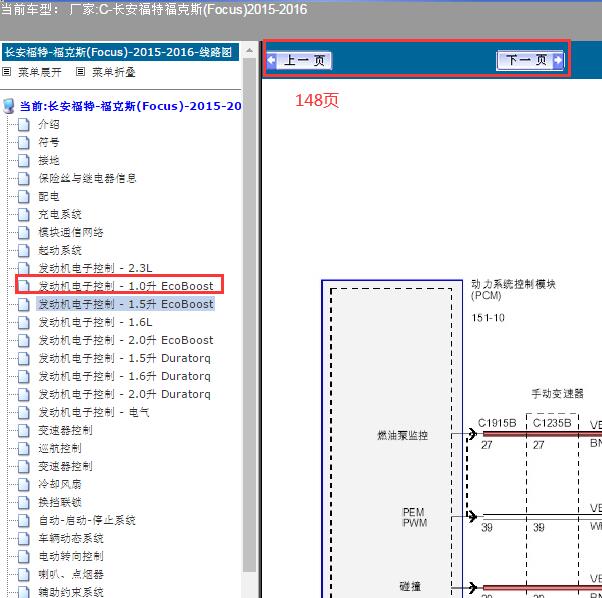The image size is (602, 598).
Task: Open 发动机电子控制 - 2.0升 Duratorq
Action: coord(124,394)
